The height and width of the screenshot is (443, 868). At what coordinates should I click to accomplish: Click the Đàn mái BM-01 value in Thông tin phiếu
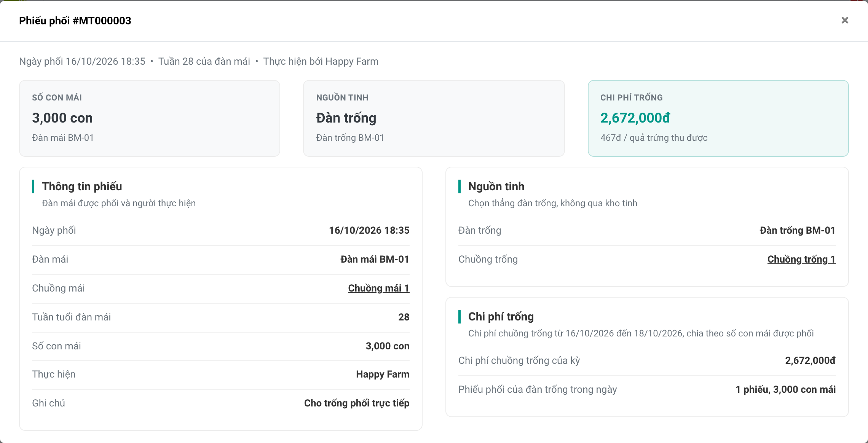click(x=375, y=259)
